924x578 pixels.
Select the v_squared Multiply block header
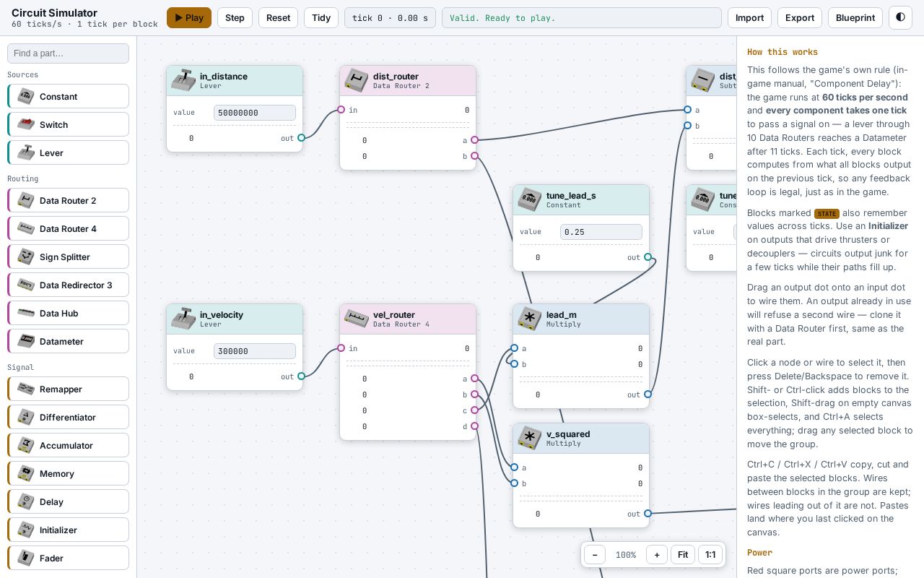(x=581, y=439)
